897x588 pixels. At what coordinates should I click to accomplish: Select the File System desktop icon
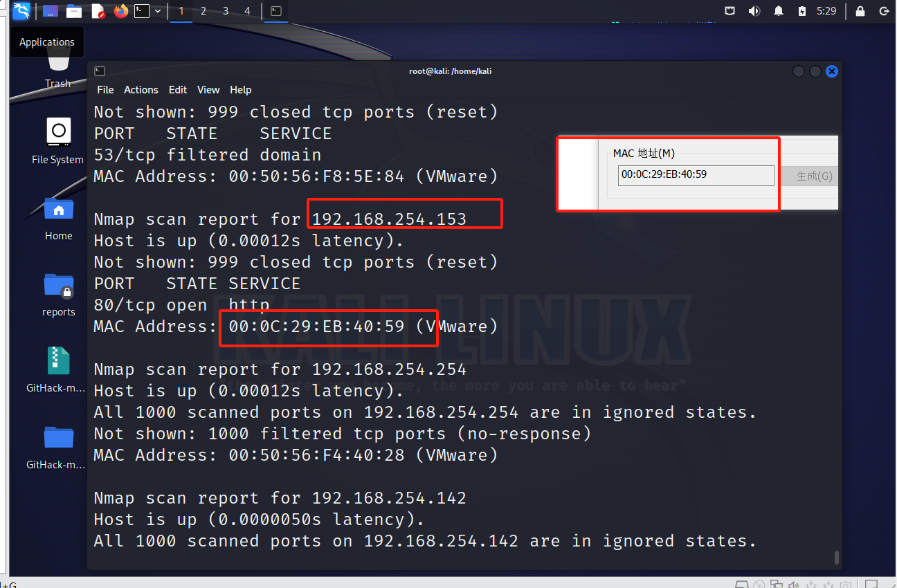pyautogui.click(x=58, y=141)
